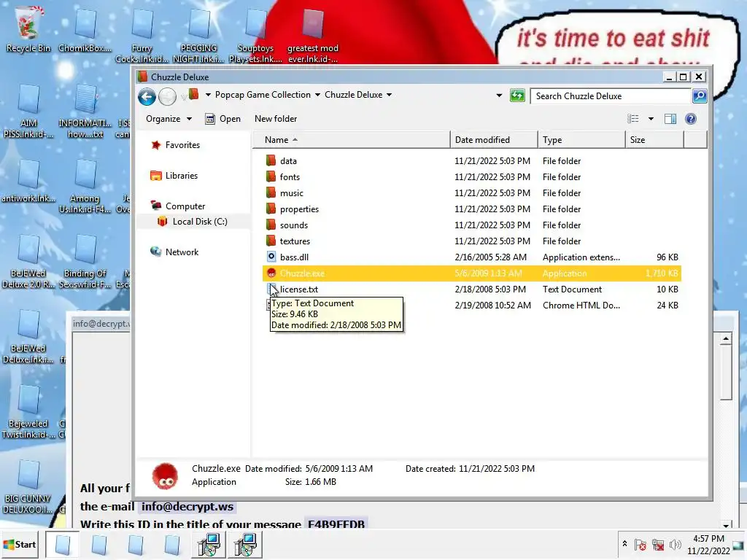Expand breadcrumb root arrow before Popcap
This screenshot has height=560, width=747.
pyautogui.click(x=208, y=95)
